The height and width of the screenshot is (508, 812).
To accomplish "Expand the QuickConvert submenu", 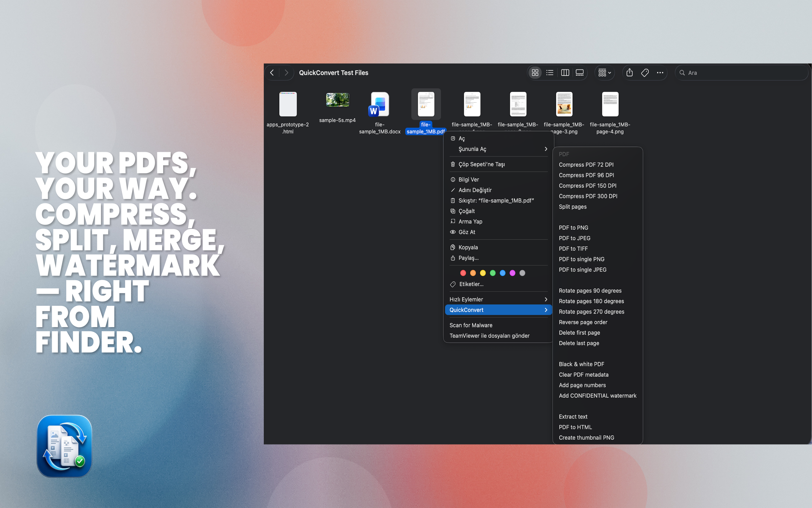I will pyautogui.click(x=498, y=310).
